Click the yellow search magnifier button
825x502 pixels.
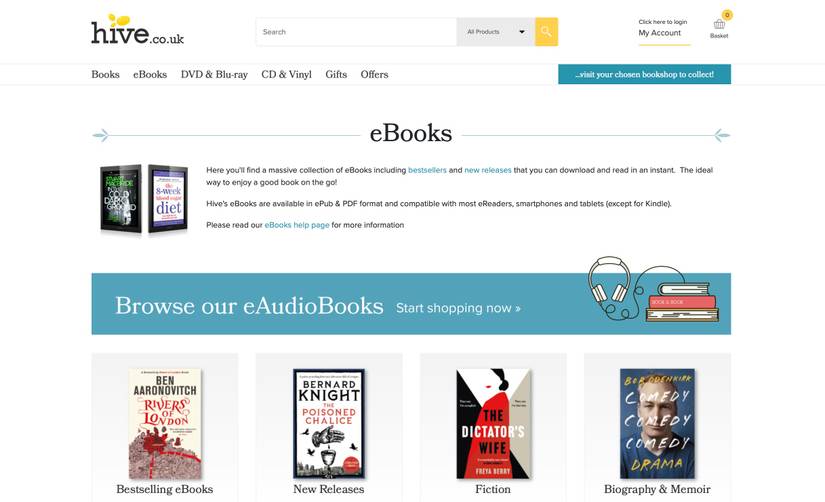[546, 32]
